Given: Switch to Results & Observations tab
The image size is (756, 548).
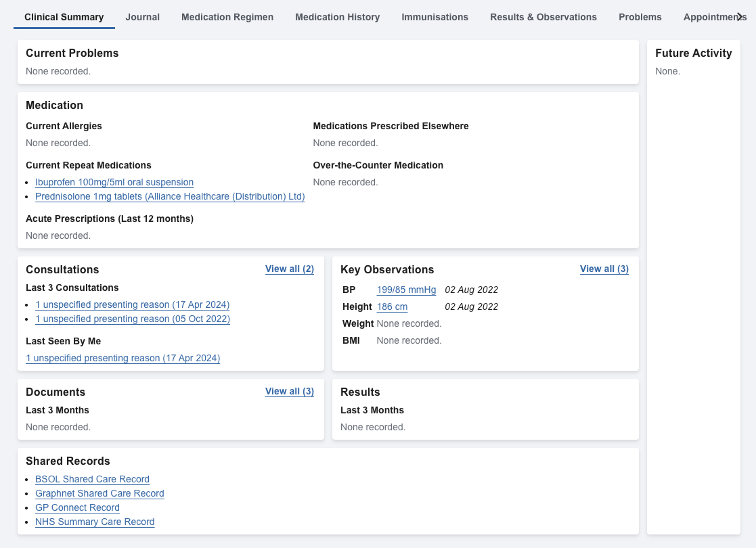Looking at the screenshot, I should [x=543, y=17].
